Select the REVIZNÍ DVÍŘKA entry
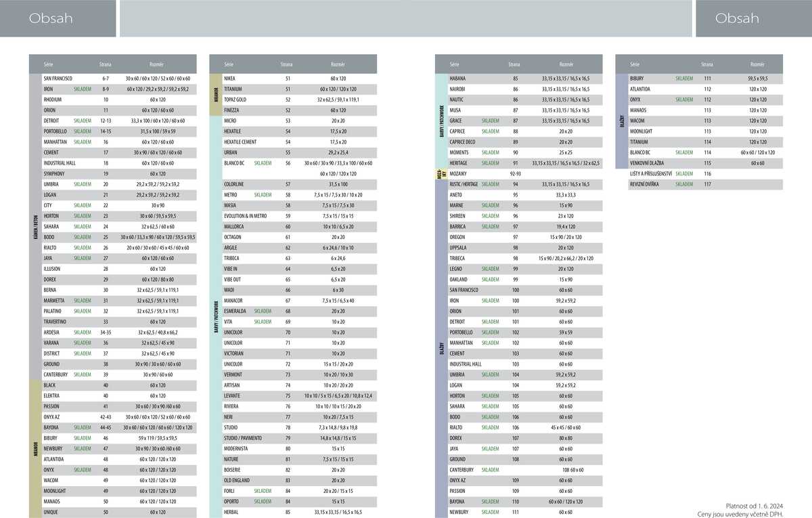The image size is (812, 518). 645,184
